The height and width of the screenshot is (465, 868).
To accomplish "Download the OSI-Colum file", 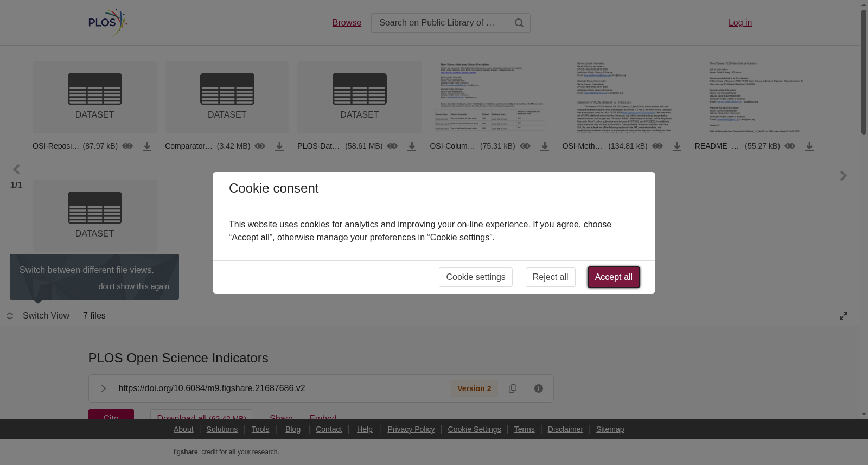I will coord(545,146).
